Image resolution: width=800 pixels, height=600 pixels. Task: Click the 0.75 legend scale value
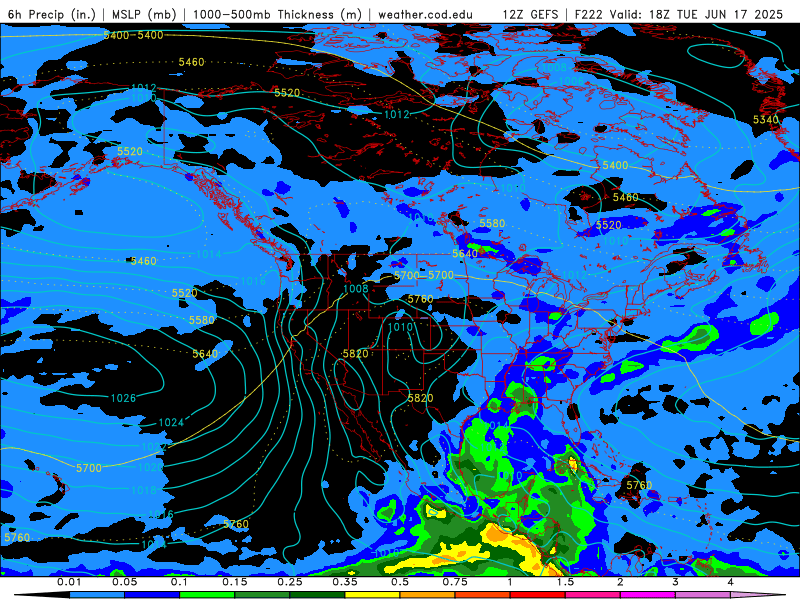tap(455, 582)
